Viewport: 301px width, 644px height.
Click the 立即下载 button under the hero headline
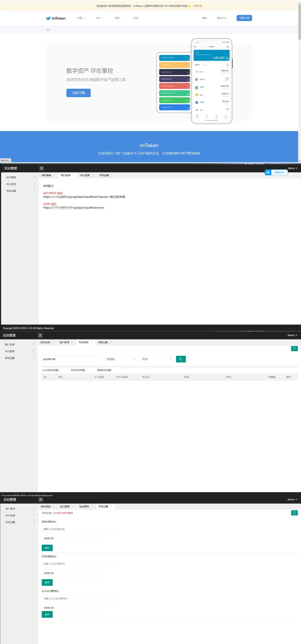click(x=78, y=93)
